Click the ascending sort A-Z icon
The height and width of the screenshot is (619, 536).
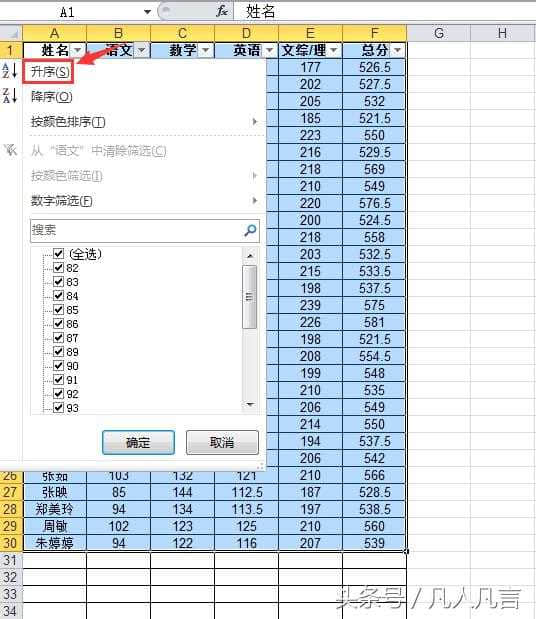pos(10,71)
